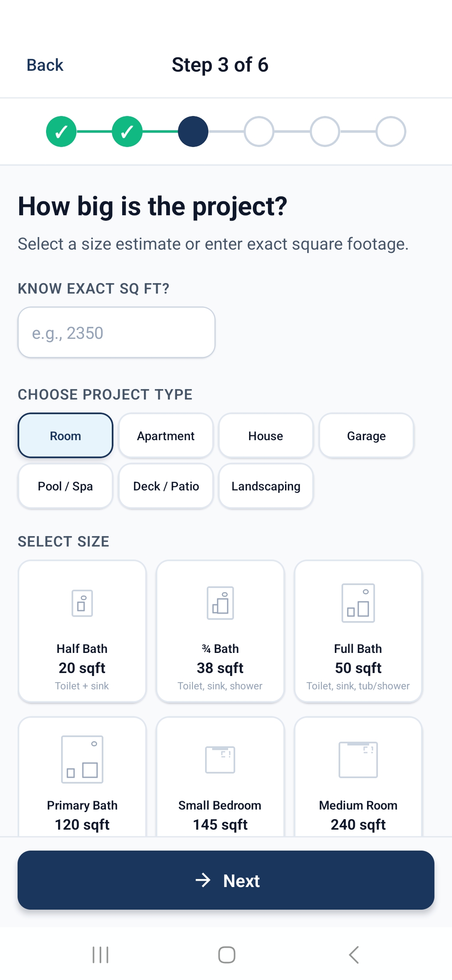Pick the Garage project type
The width and height of the screenshot is (452, 980).
coord(366,436)
